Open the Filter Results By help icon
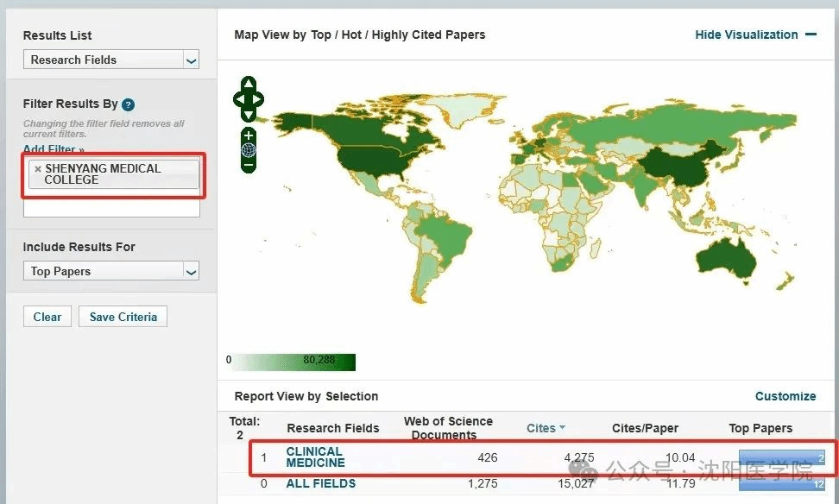This screenshot has width=839, height=504. click(128, 104)
